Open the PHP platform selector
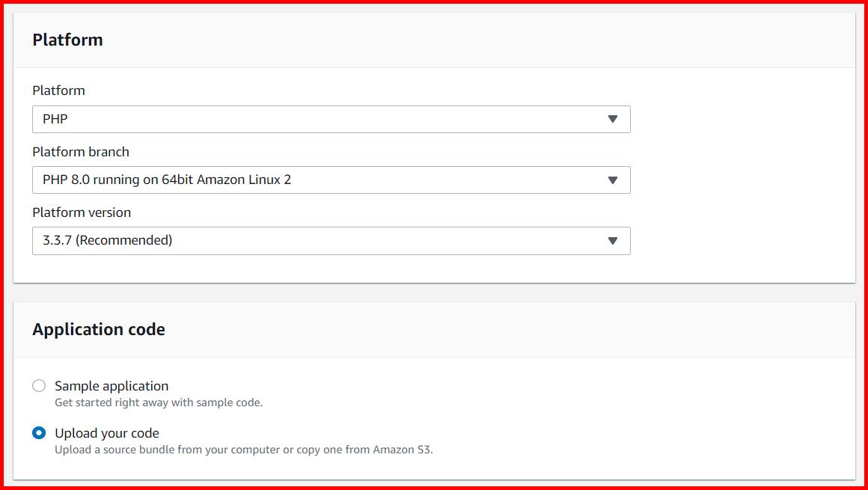868x490 pixels. point(329,118)
